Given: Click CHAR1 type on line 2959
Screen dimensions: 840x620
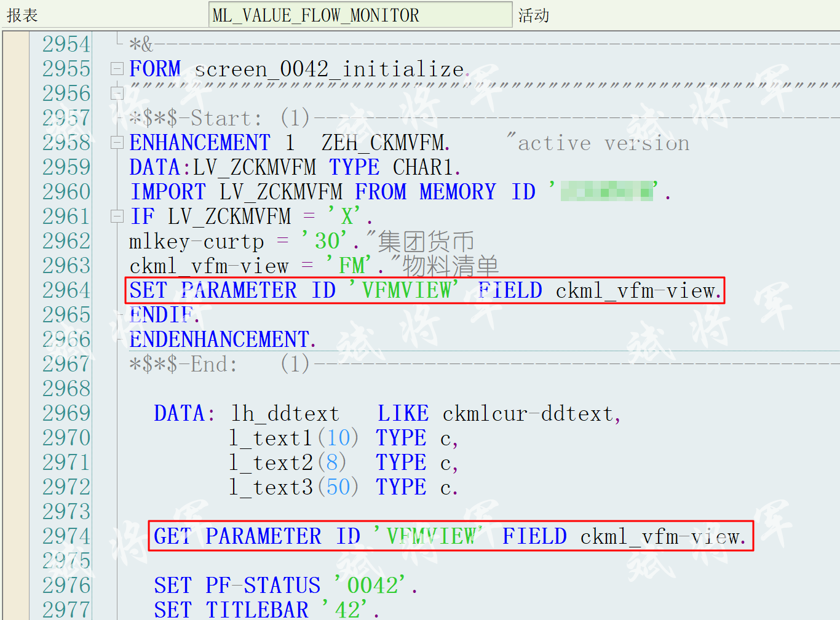Looking at the screenshot, I should [x=424, y=167].
